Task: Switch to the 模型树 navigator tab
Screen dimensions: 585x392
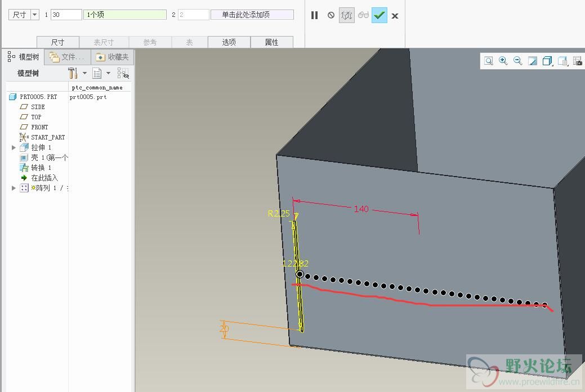Action: tap(24, 57)
